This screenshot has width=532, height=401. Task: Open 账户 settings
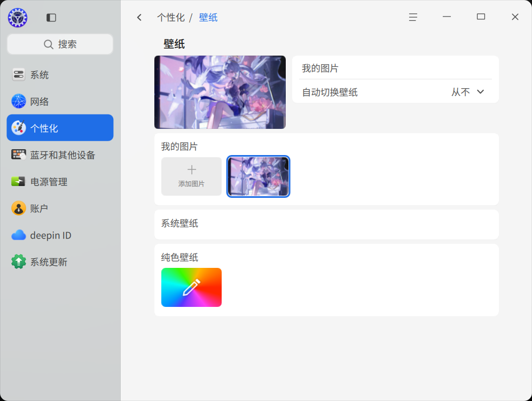click(x=60, y=208)
